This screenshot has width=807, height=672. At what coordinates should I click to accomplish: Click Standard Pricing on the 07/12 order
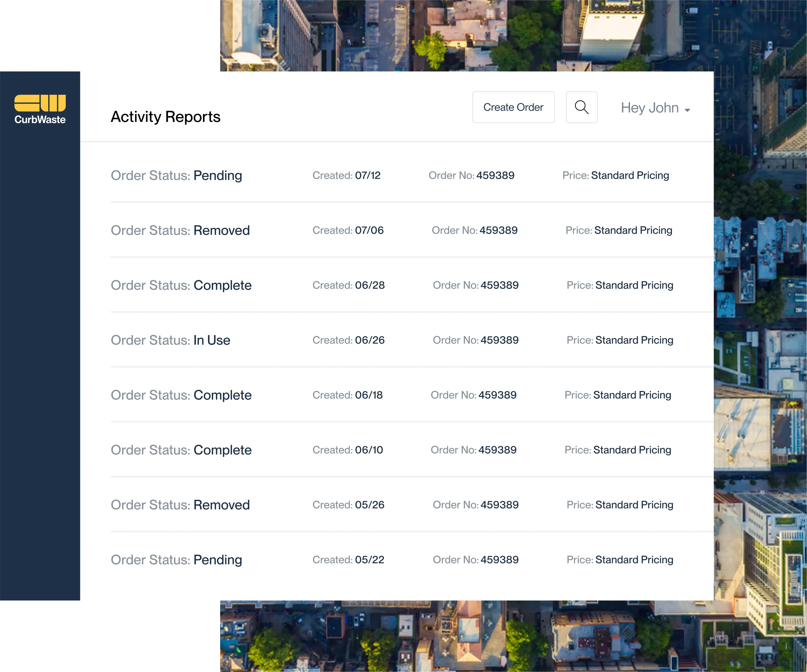coord(630,175)
